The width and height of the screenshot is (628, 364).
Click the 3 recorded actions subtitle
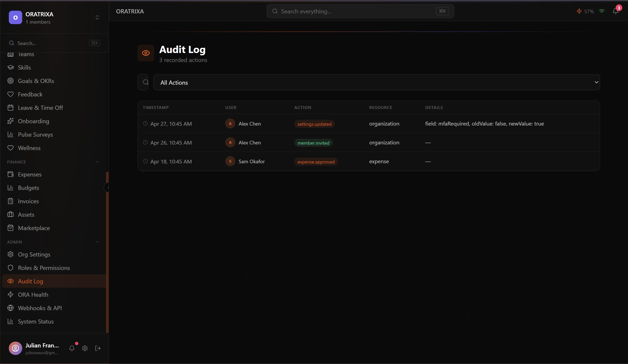pyautogui.click(x=183, y=60)
